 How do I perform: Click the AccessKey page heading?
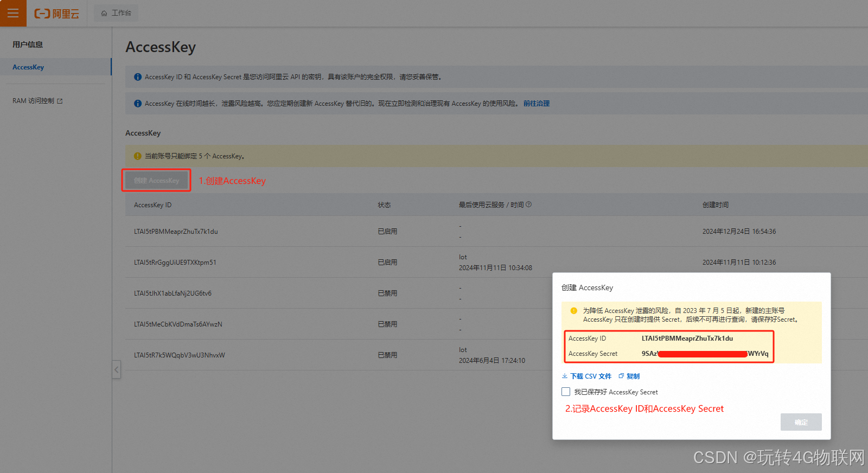161,47
